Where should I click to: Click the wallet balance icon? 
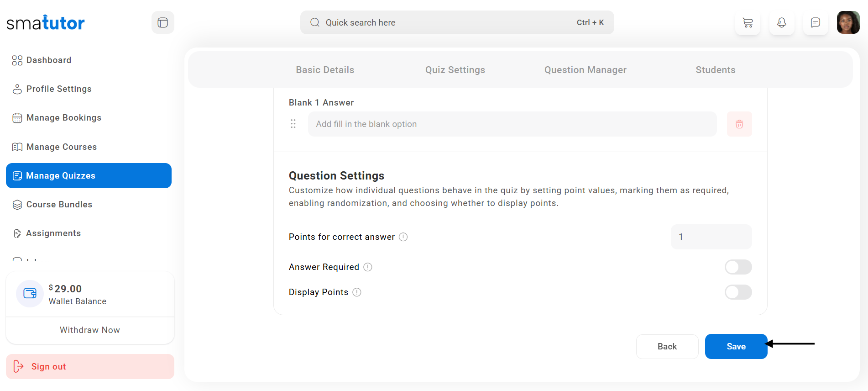point(30,293)
